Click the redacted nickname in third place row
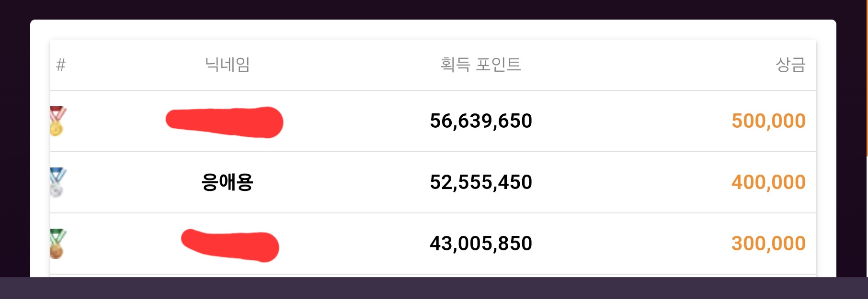Viewport: 868px width, 299px height. click(x=230, y=245)
